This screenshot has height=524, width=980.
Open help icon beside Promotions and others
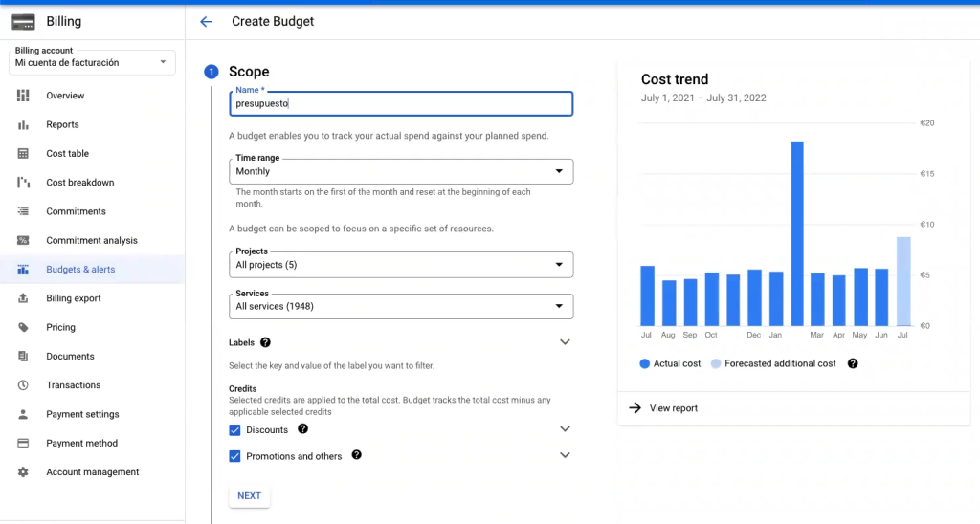click(x=356, y=455)
